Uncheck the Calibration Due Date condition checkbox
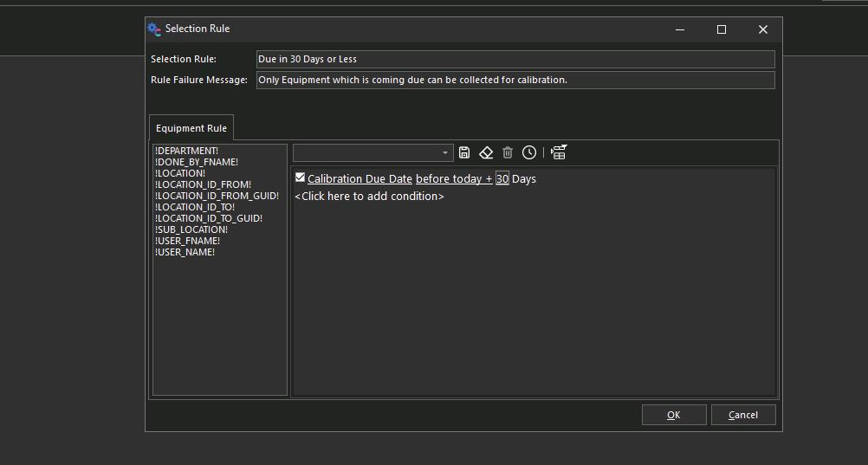Image resolution: width=868 pixels, height=465 pixels. (300, 178)
